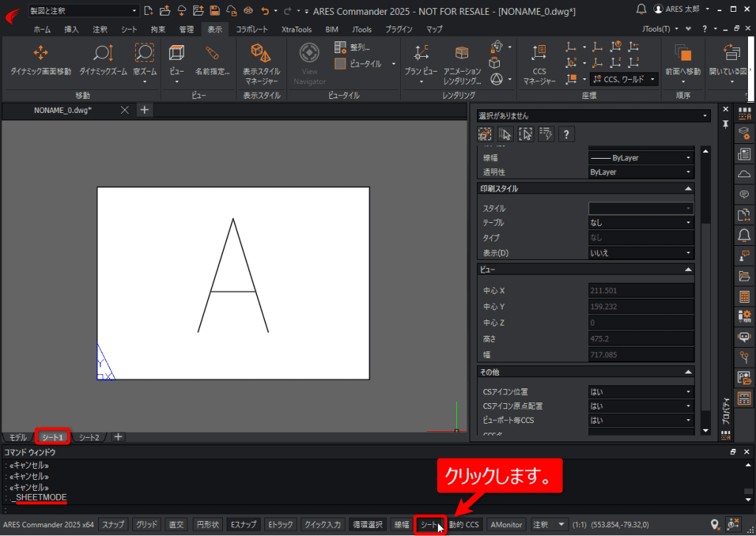756x536 pixels.
Task: Switch to the ホーム ribbon tab
Action: pos(42,30)
